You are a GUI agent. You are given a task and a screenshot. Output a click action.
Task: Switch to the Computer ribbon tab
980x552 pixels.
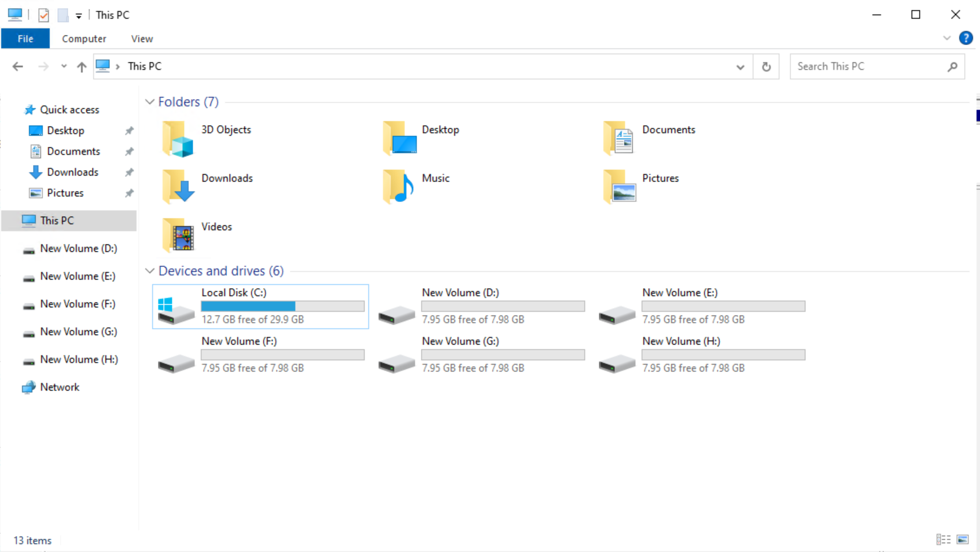coord(84,38)
